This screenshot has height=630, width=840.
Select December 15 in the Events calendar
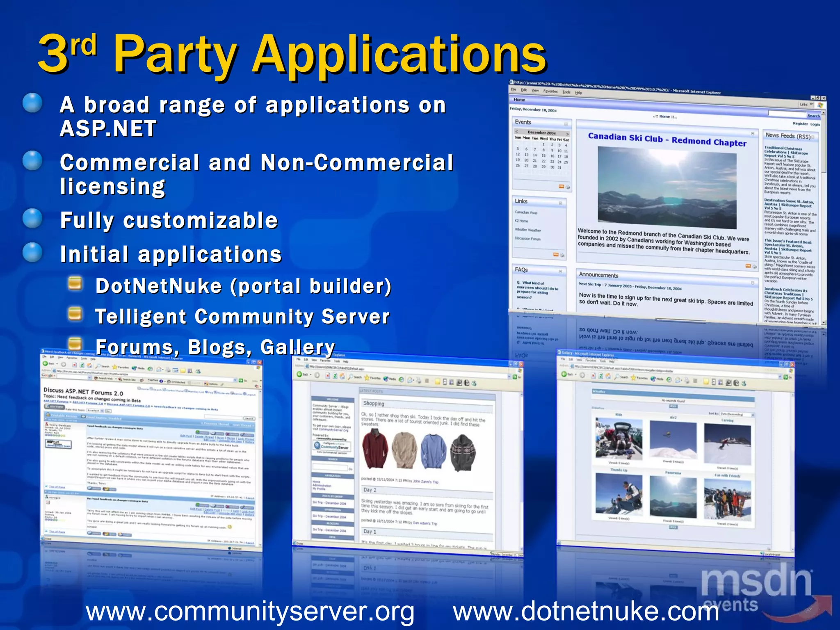[x=543, y=155]
